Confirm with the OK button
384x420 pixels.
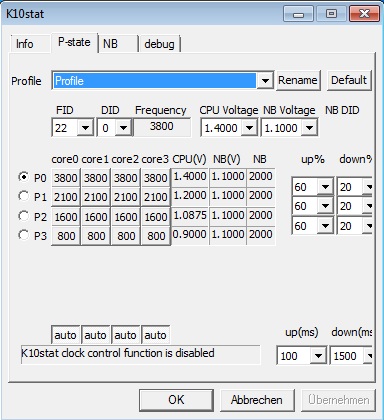tap(176, 400)
